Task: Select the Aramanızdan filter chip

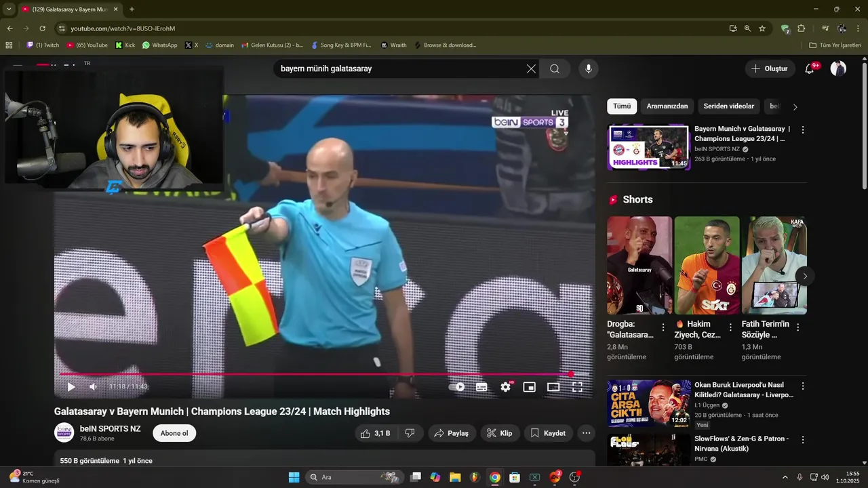Action: point(667,106)
